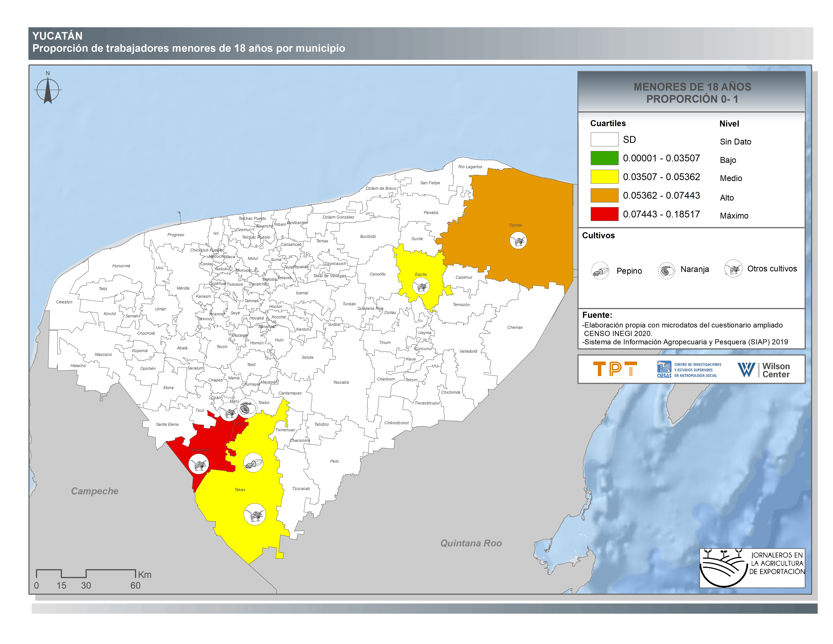Image resolution: width=833 pixels, height=644 pixels.
Task: Click the yellow Medio quartile swatch
Action: coord(604,177)
